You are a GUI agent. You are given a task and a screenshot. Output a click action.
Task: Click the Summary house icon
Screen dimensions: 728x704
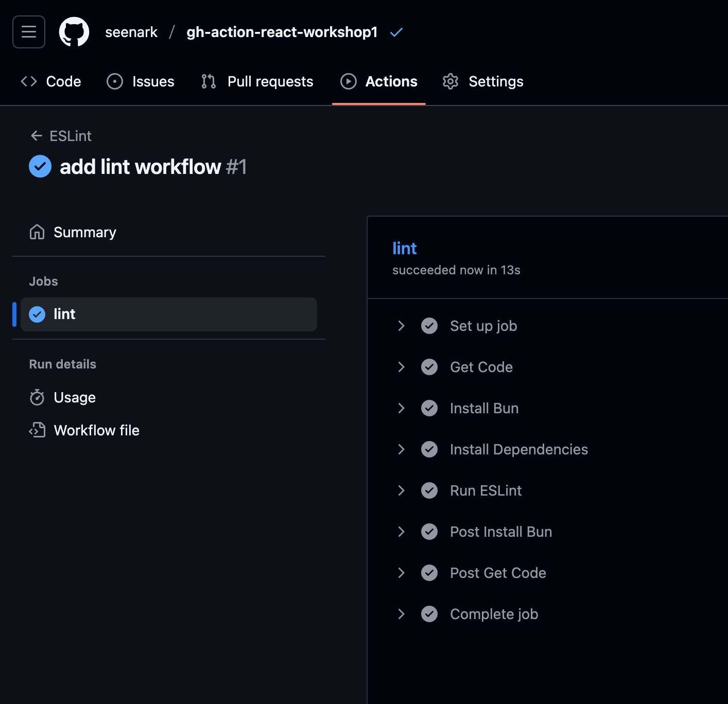point(37,232)
